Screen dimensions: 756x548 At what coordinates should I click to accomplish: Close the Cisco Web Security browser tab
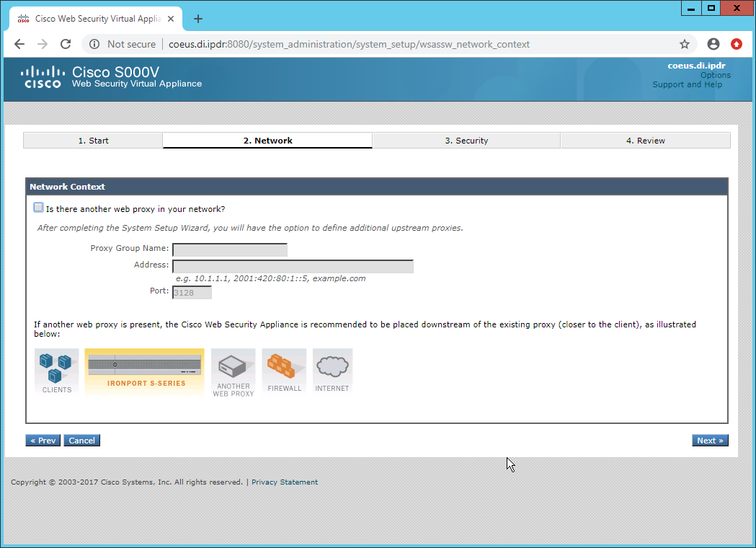pyautogui.click(x=171, y=19)
